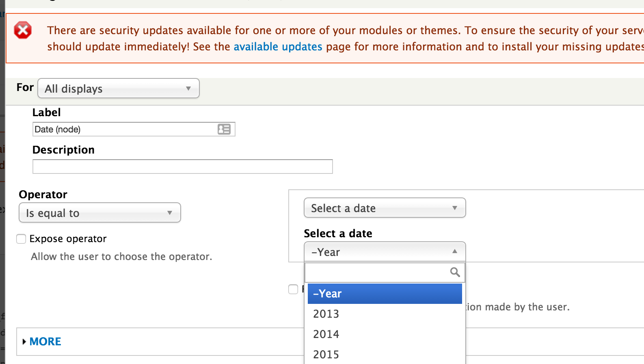This screenshot has height=364, width=644.
Task: Tick the Expose operator checkbox
Action: (21, 239)
